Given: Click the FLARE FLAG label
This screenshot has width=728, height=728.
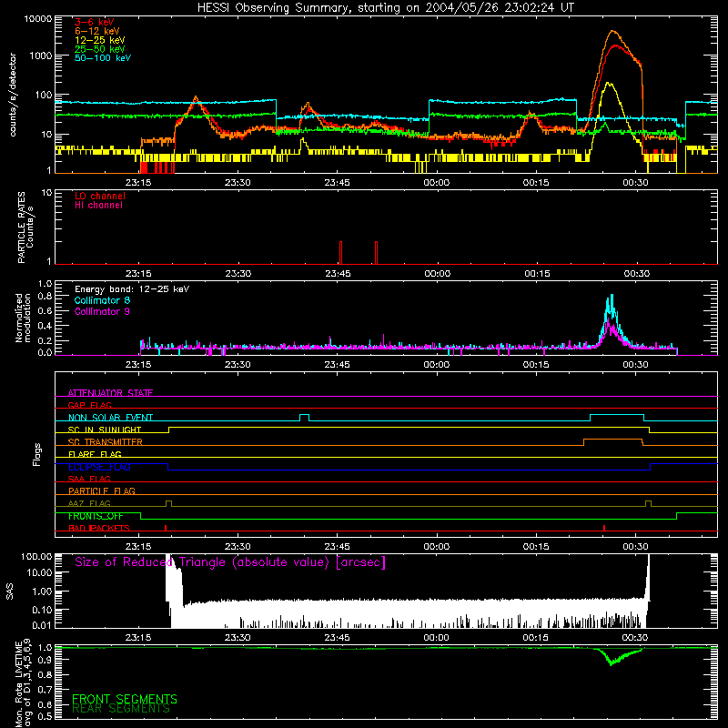Looking at the screenshot, I should [x=95, y=454].
